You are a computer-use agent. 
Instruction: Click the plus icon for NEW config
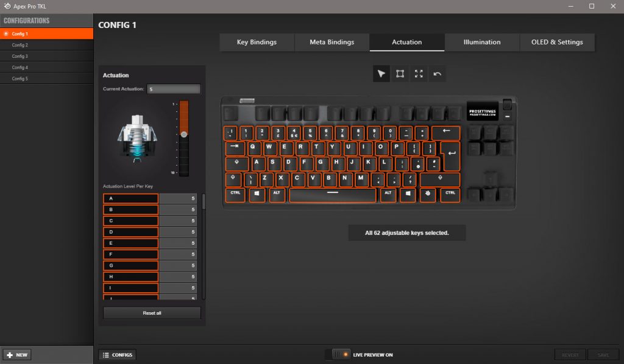tap(10, 355)
